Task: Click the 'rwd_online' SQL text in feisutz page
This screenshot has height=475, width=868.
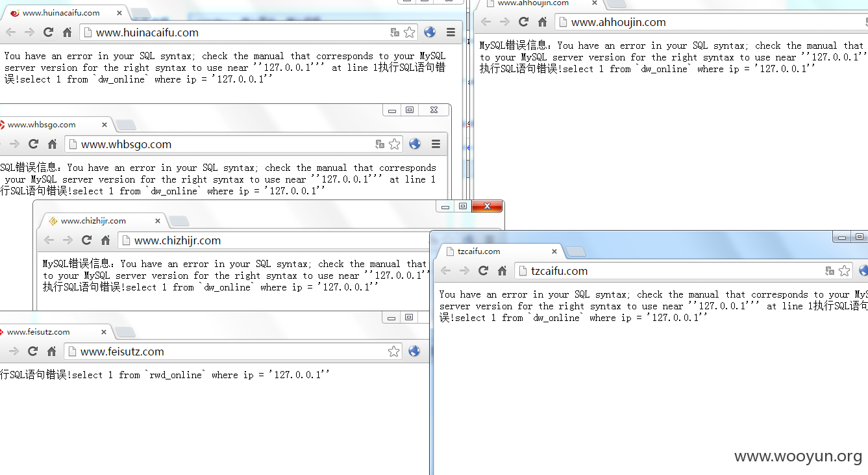Action: (x=175, y=375)
